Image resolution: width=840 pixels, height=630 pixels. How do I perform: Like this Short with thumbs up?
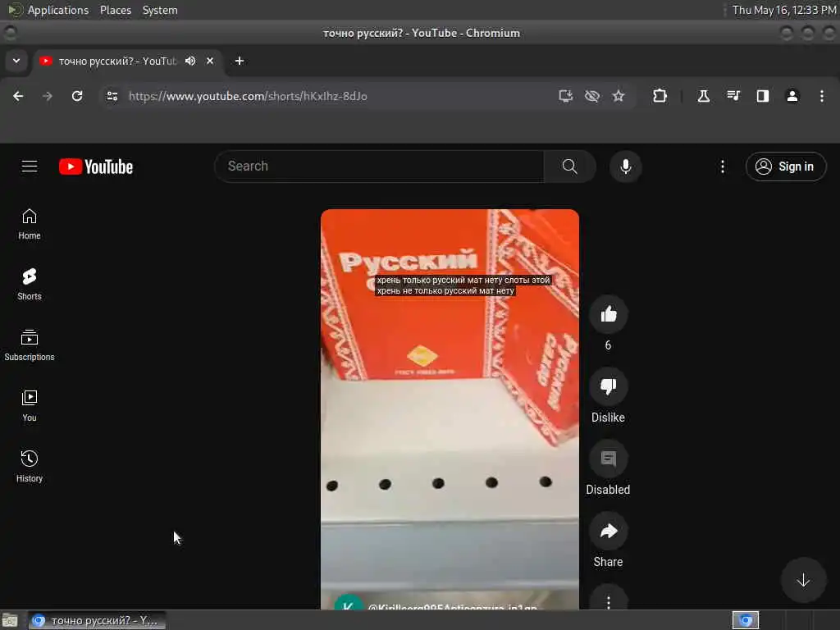pyautogui.click(x=608, y=314)
